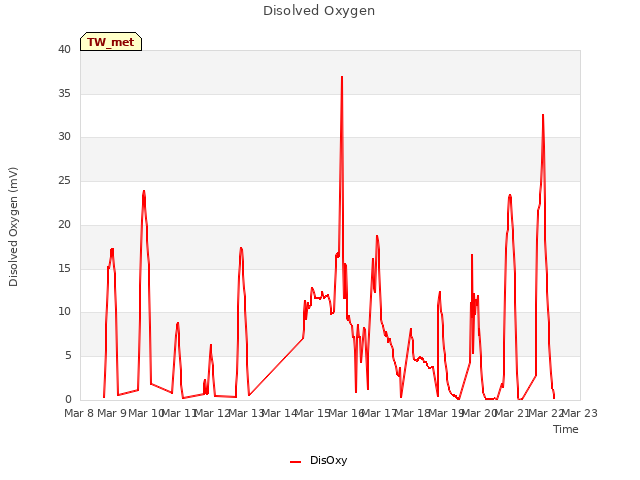
Task: Click the y-axis tick value 15
Action: pos(64,269)
